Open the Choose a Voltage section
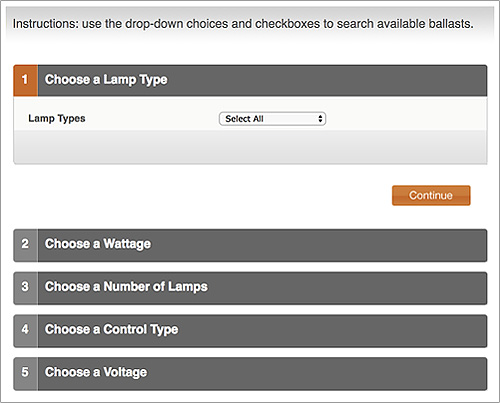This screenshot has width=500, height=403. coord(250,373)
